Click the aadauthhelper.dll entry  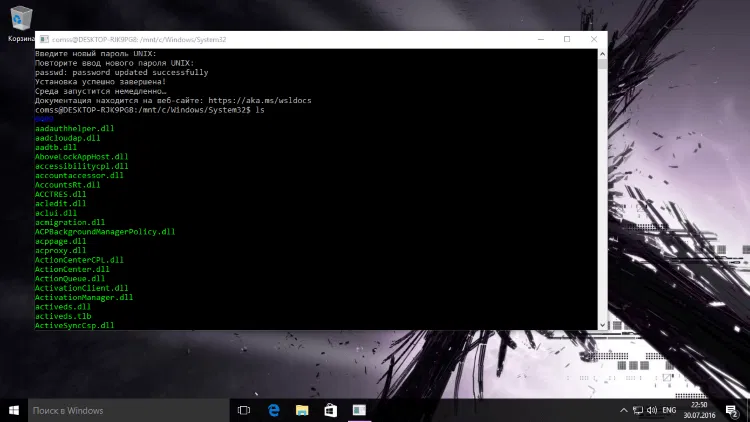pos(75,128)
